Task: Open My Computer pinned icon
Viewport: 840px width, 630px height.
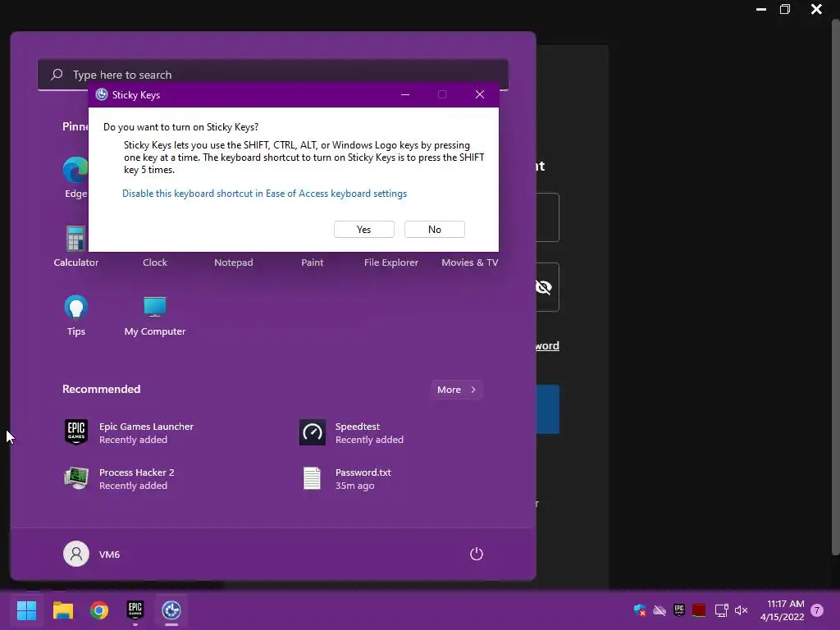Action: pyautogui.click(x=155, y=307)
